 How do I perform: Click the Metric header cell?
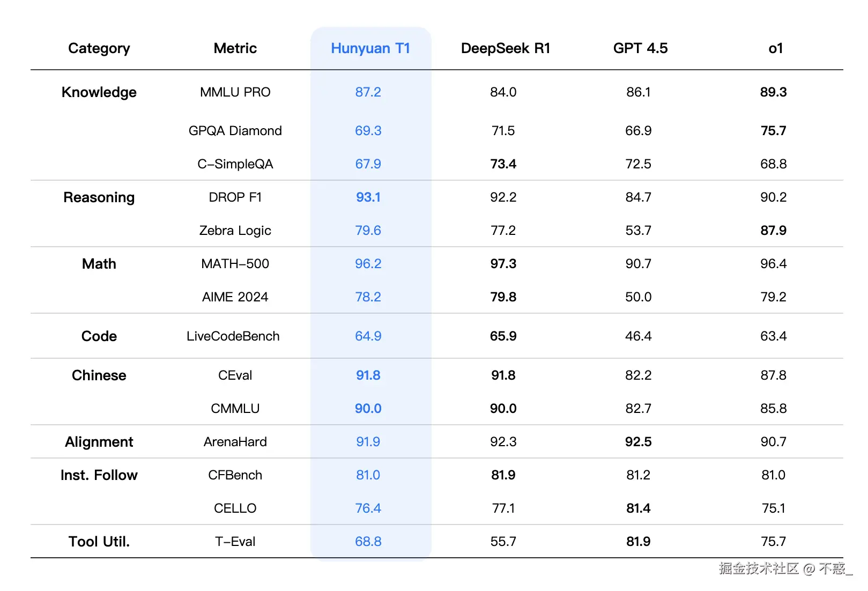[x=235, y=48]
